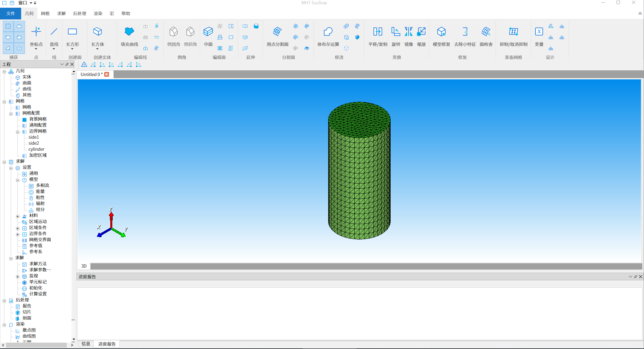Click the 镜像 mirror transform icon

(408, 32)
